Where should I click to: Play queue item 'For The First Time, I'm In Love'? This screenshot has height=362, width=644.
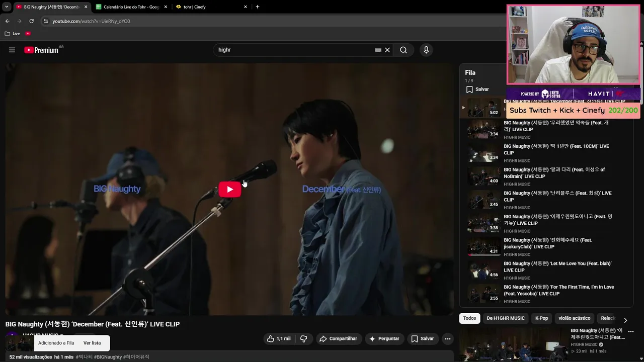(x=546, y=294)
